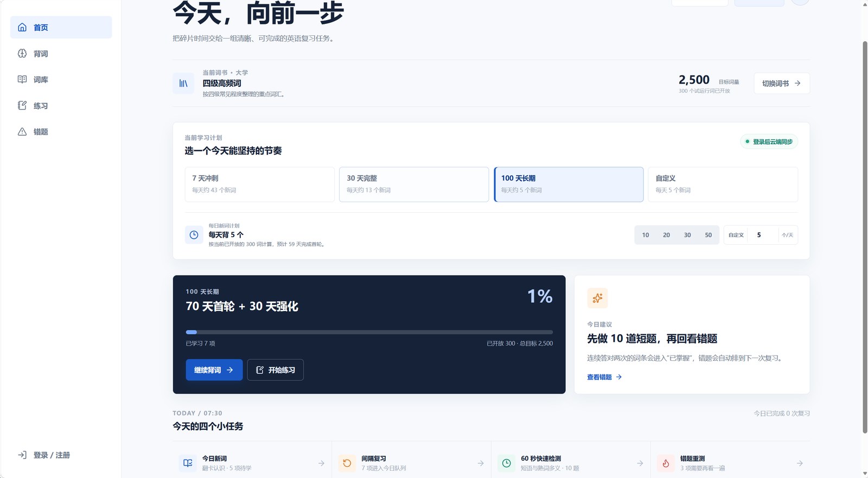Click the 今日新词 flashcard book icon
The height and width of the screenshot is (478, 868).
pyautogui.click(x=188, y=463)
